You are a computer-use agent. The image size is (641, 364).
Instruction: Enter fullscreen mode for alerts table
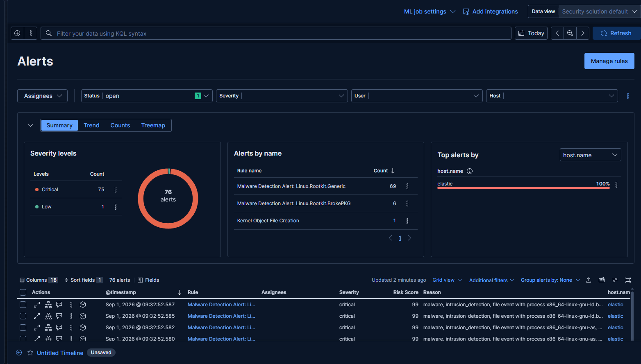point(628,280)
